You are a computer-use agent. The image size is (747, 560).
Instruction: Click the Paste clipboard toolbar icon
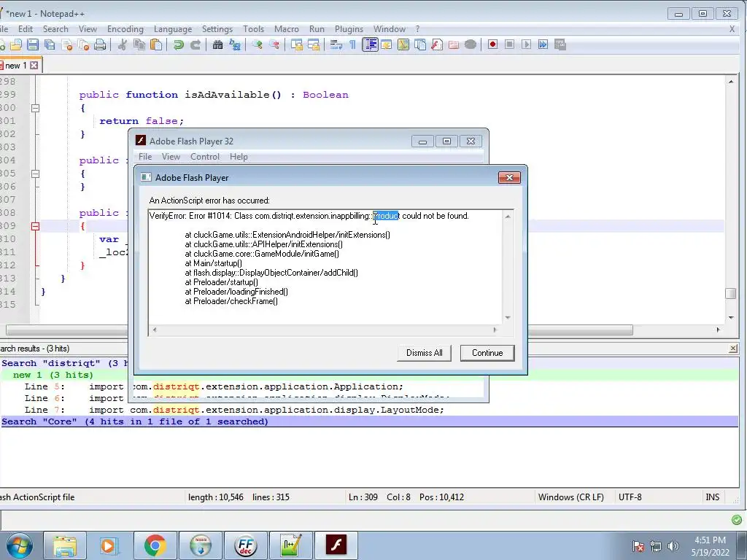click(x=156, y=44)
